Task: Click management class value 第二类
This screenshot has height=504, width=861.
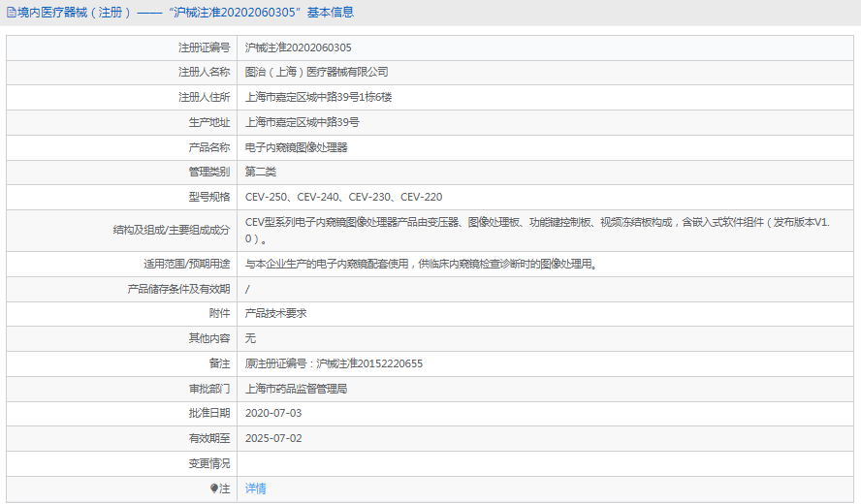Action: (260, 172)
